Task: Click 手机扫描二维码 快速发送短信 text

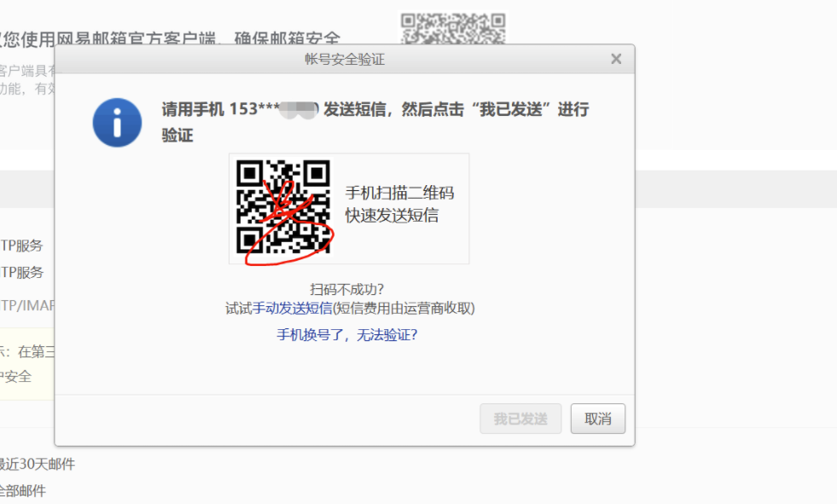Action: (399, 205)
